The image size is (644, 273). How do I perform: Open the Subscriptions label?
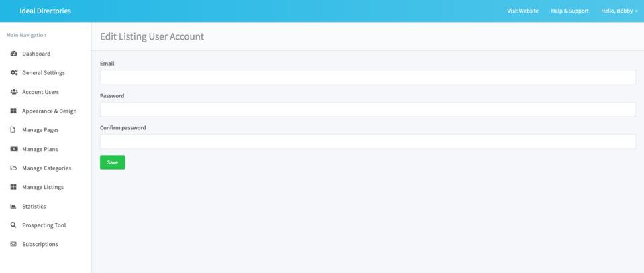pos(40,244)
